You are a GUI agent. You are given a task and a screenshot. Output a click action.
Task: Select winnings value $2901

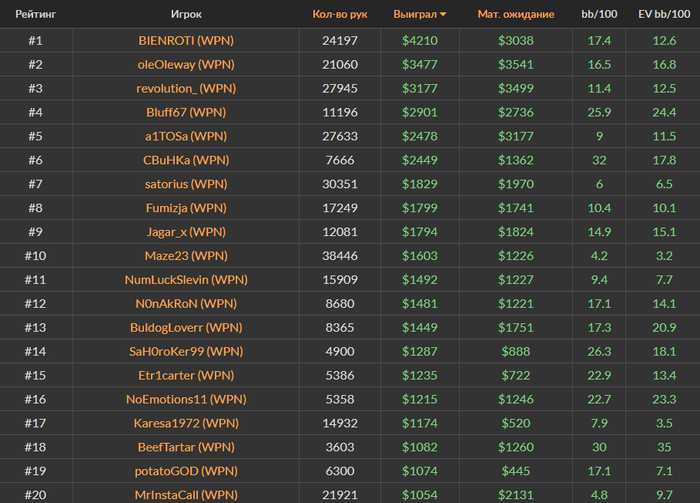[x=420, y=112]
